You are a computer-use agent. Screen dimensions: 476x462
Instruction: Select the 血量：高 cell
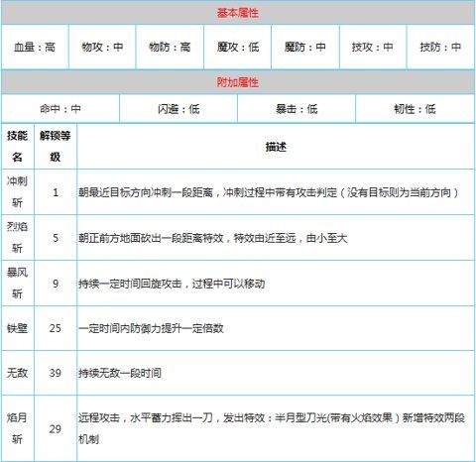[x=35, y=47]
